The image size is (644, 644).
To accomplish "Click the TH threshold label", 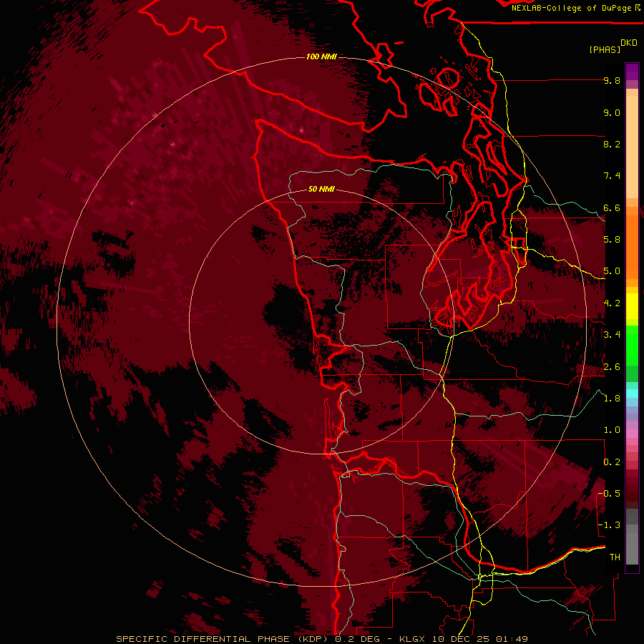I will [x=615, y=557].
